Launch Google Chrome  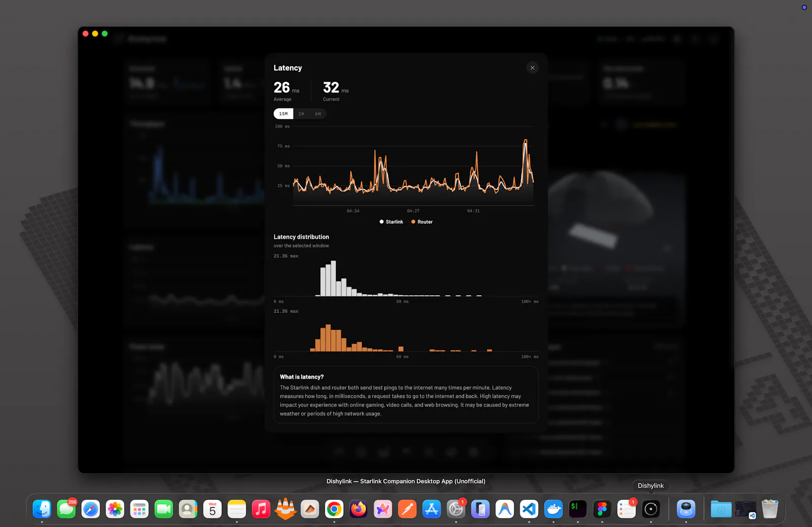pos(334,509)
